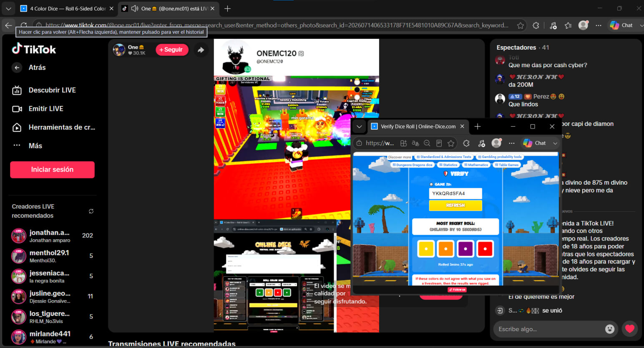
Task: Refresh the recommended LIVE creators list
Action: coord(91,211)
